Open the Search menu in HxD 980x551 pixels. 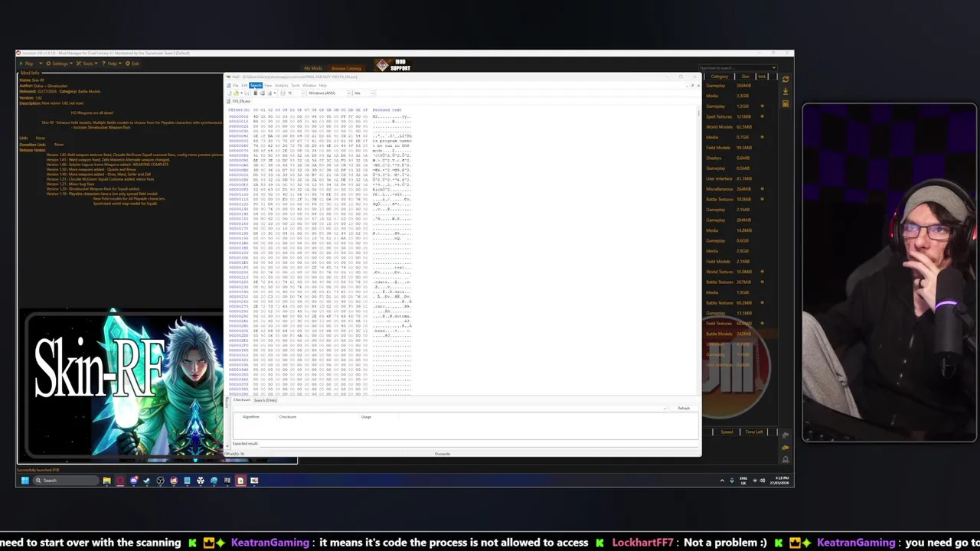pos(256,85)
